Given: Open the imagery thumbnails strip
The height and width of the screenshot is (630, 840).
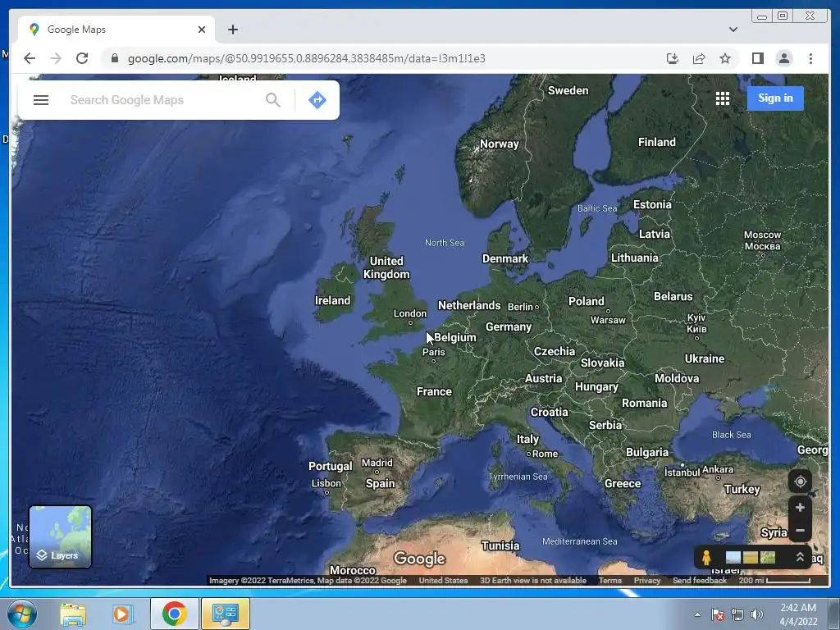Looking at the screenshot, I should (750, 558).
